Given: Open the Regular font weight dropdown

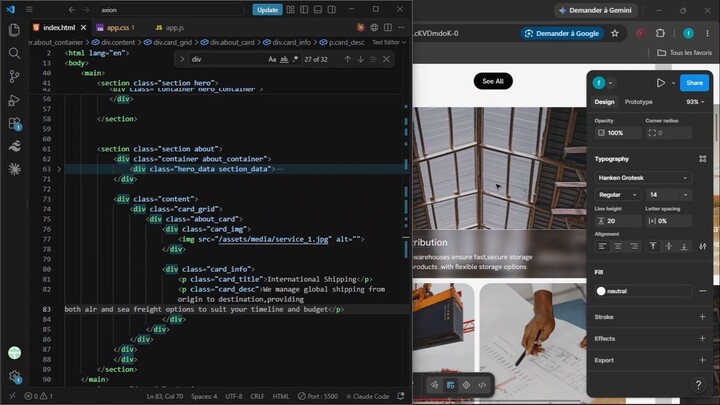Looking at the screenshot, I should pos(618,195).
